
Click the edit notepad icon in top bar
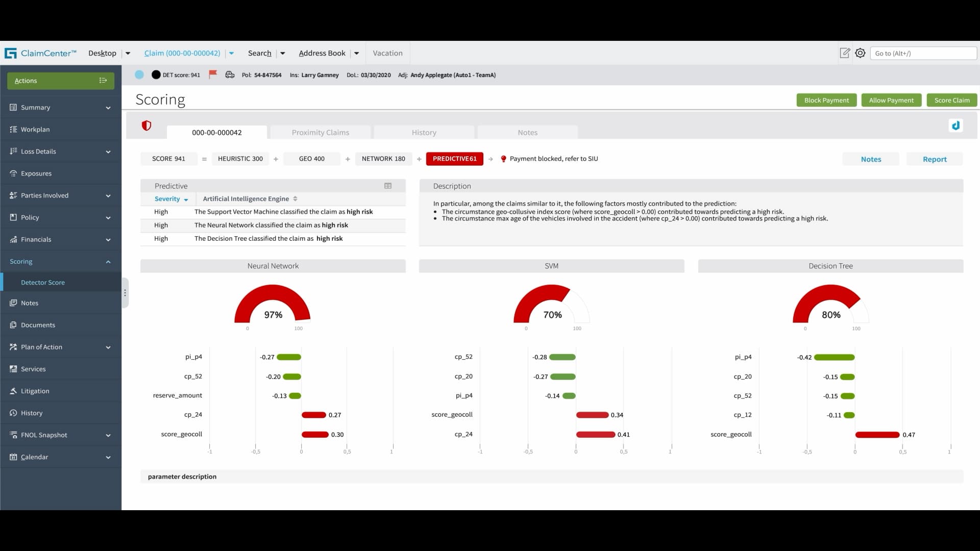[845, 53]
